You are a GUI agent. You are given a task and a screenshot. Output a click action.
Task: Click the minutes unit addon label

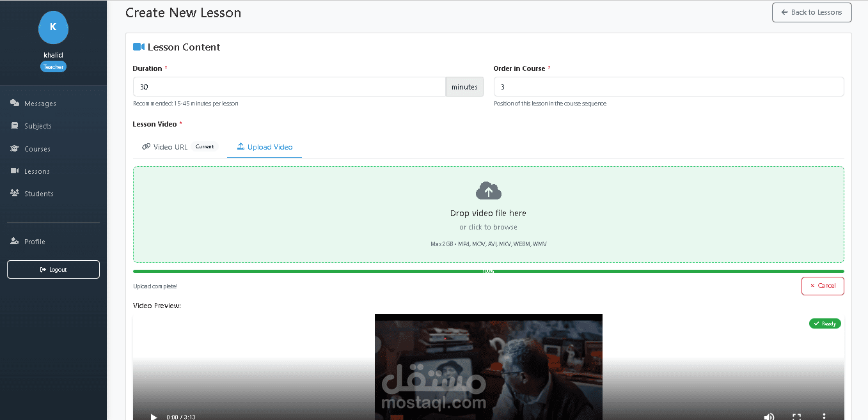(x=464, y=87)
